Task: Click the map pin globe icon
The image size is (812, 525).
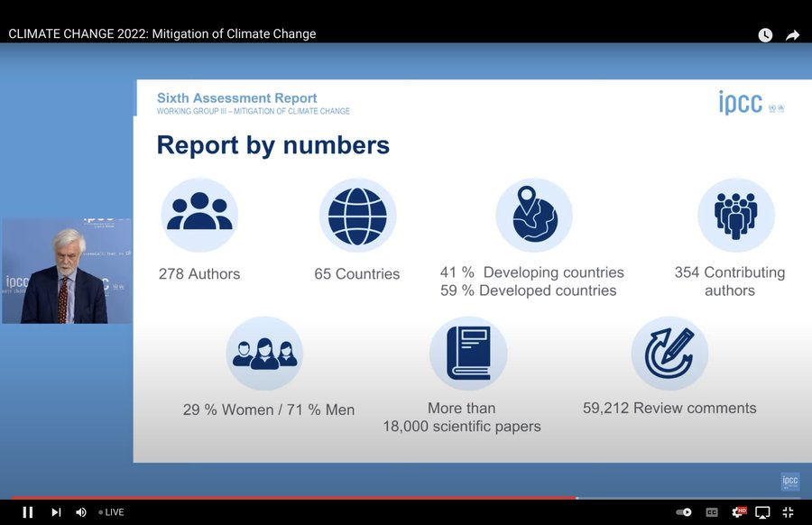Action: click(x=534, y=215)
